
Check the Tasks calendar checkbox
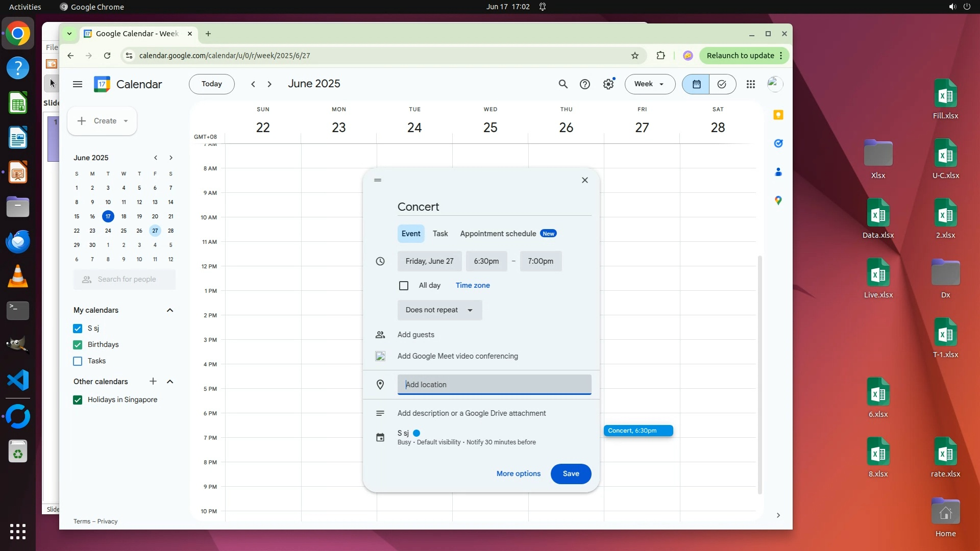pyautogui.click(x=78, y=361)
